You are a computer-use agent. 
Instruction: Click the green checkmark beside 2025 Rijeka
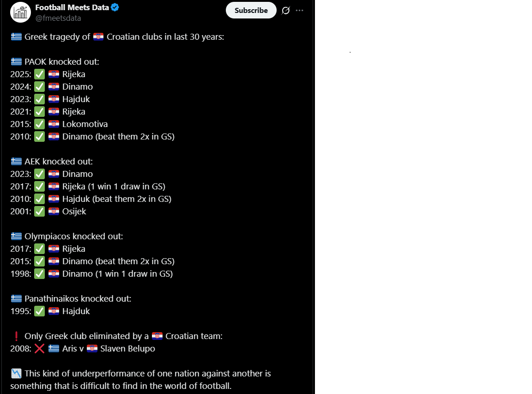point(39,74)
